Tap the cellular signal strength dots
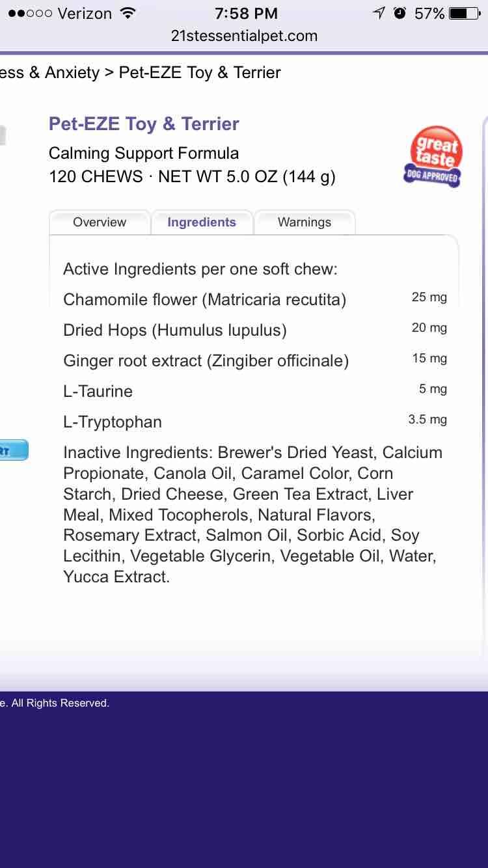Image resolution: width=488 pixels, height=868 pixels. (30, 13)
